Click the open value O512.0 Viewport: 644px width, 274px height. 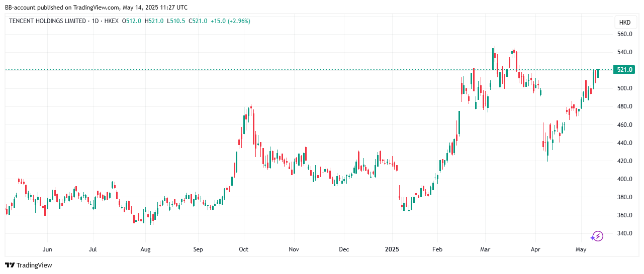132,21
